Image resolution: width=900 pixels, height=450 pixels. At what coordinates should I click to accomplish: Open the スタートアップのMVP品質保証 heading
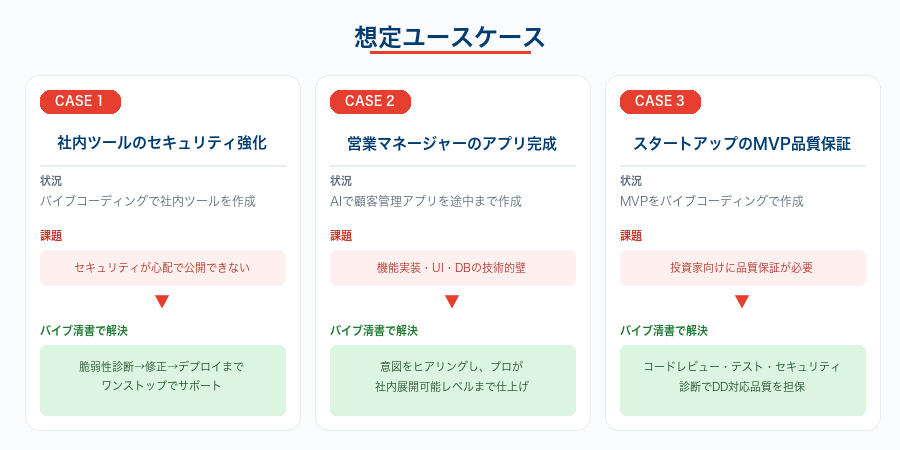(x=742, y=143)
